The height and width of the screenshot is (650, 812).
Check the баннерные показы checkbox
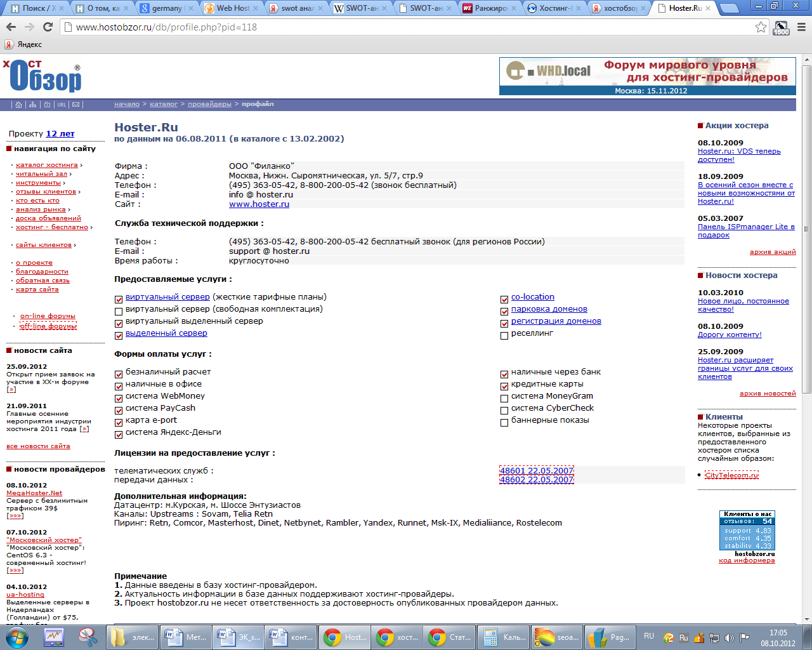[x=504, y=422]
